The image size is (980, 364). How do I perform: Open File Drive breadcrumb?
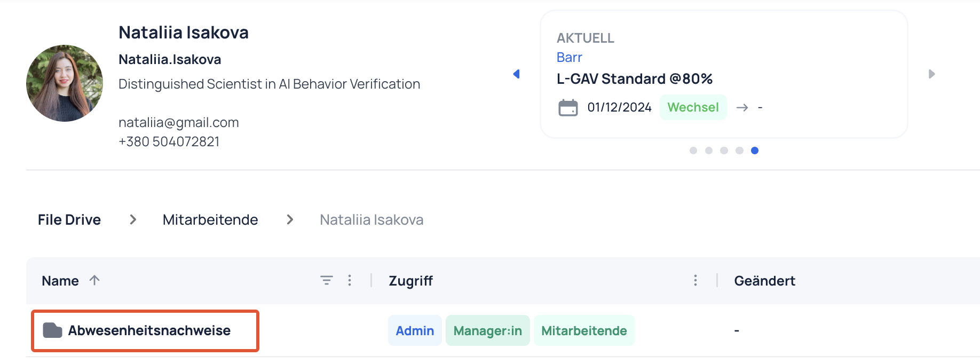pyautogui.click(x=69, y=220)
